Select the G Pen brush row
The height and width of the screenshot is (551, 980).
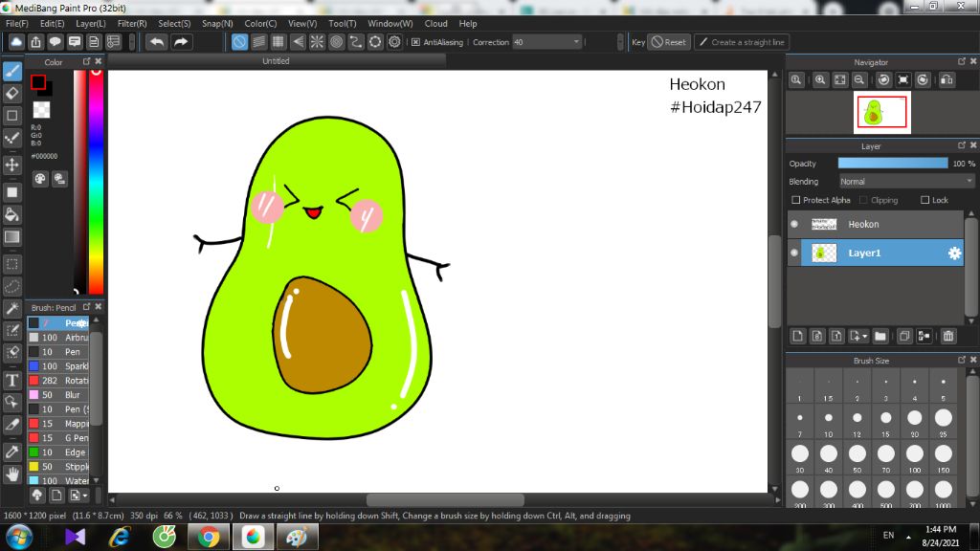[x=59, y=438]
